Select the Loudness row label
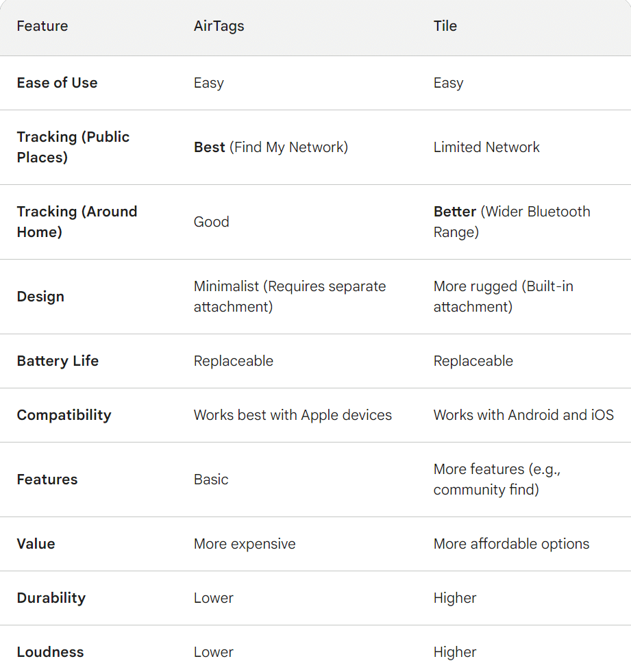Viewport: 631px width, 672px height. coord(51,652)
